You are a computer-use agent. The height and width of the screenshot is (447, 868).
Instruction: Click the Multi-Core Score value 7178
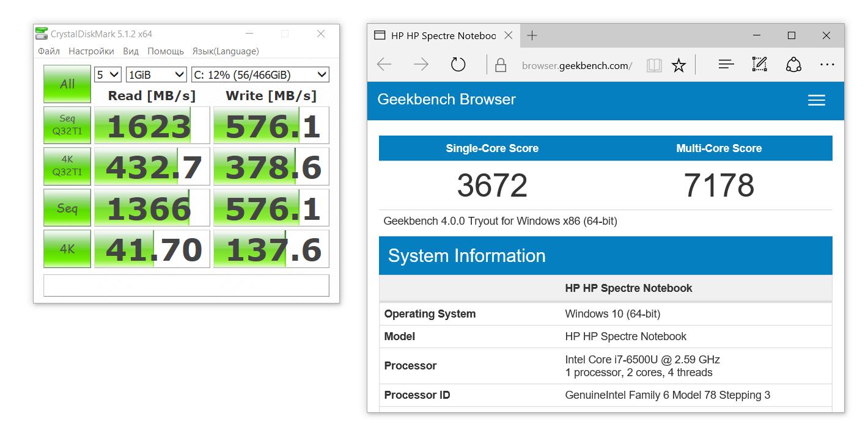(719, 186)
